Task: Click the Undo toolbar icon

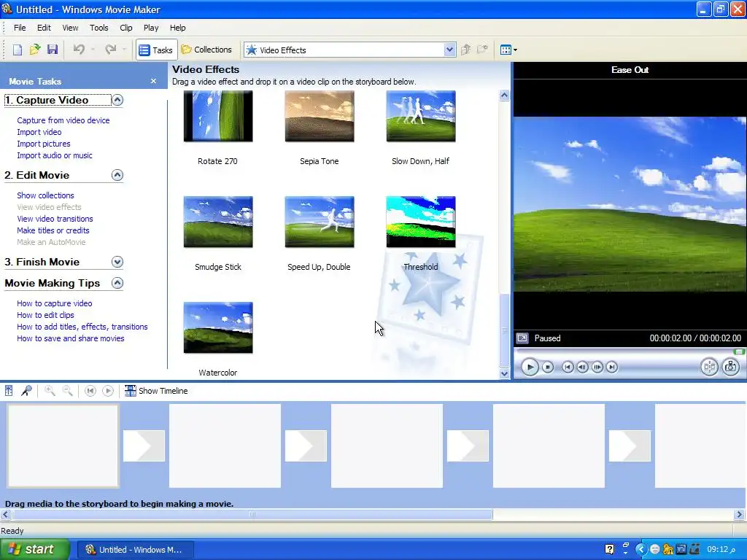Action: click(x=79, y=50)
